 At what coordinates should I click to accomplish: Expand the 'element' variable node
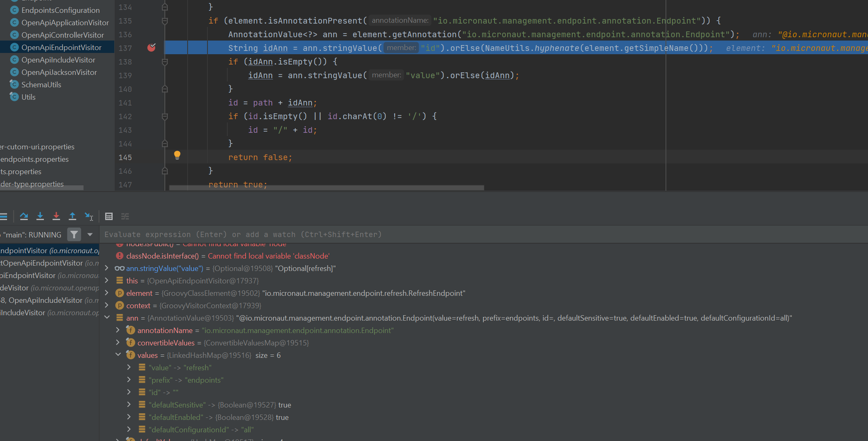pos(107,293)
